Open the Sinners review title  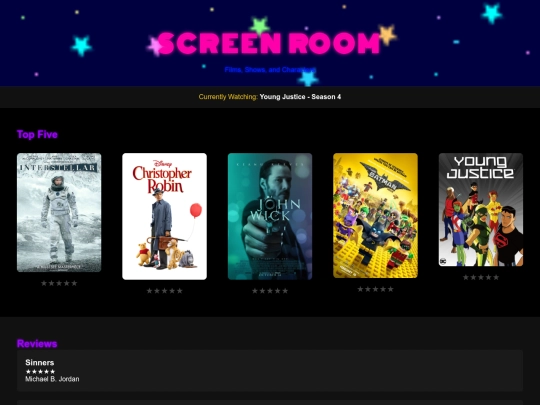[40, 362]
